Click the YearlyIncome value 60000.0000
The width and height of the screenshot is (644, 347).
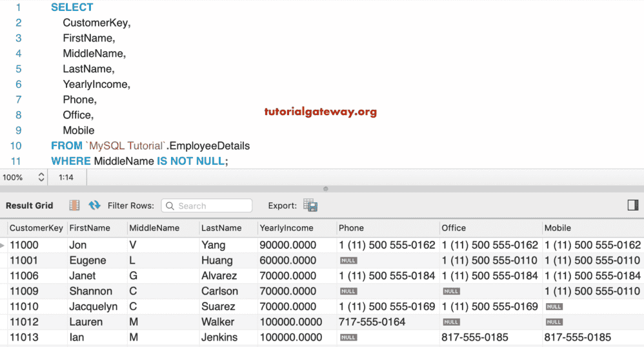(288, 260)
